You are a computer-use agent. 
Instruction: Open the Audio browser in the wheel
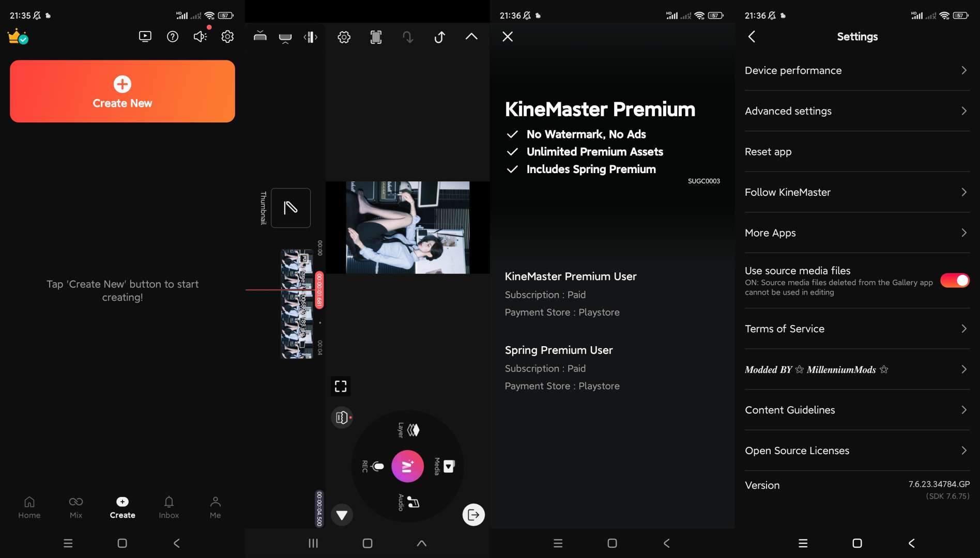(408, 502)
